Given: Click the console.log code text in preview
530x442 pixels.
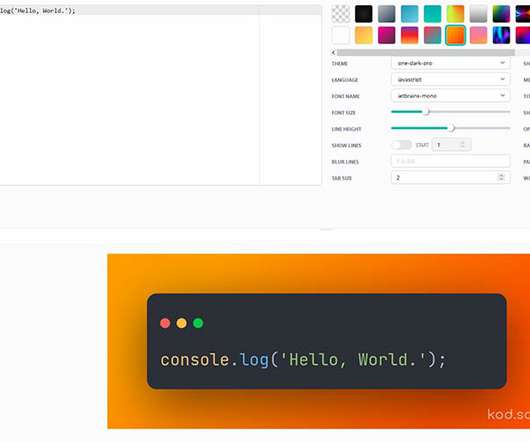Looking at the screenshot, I should click(303, 360).
